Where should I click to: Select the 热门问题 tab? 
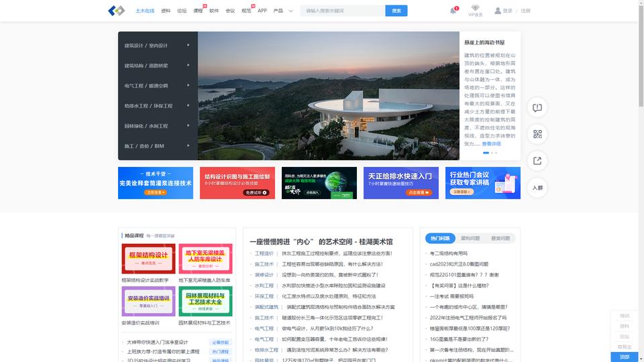point(440,239)
